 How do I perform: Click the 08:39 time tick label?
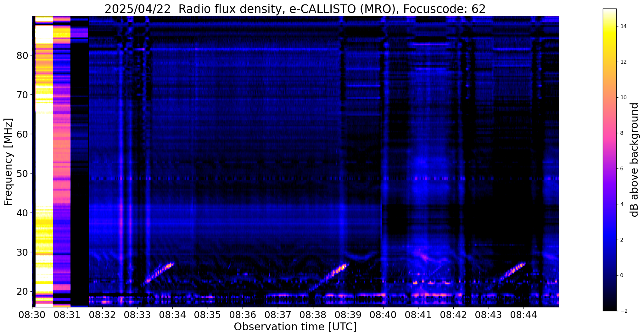(x=348, y=315)
